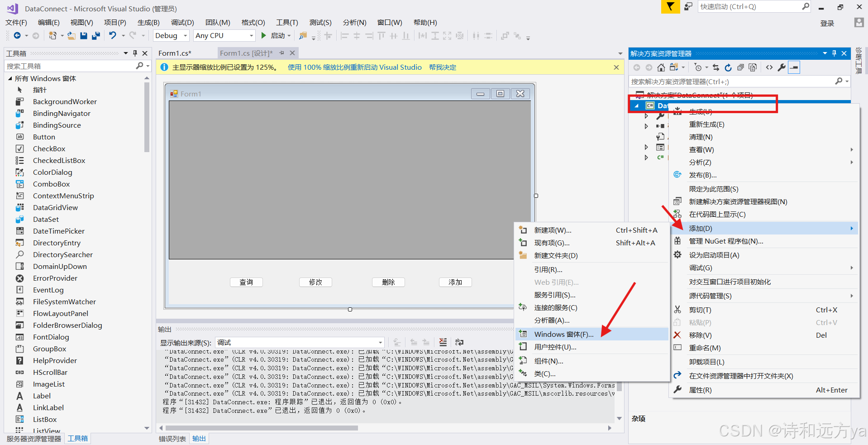
Task: Collapse the DataConnect project node arrow
Action: click(x=637, y=105)
